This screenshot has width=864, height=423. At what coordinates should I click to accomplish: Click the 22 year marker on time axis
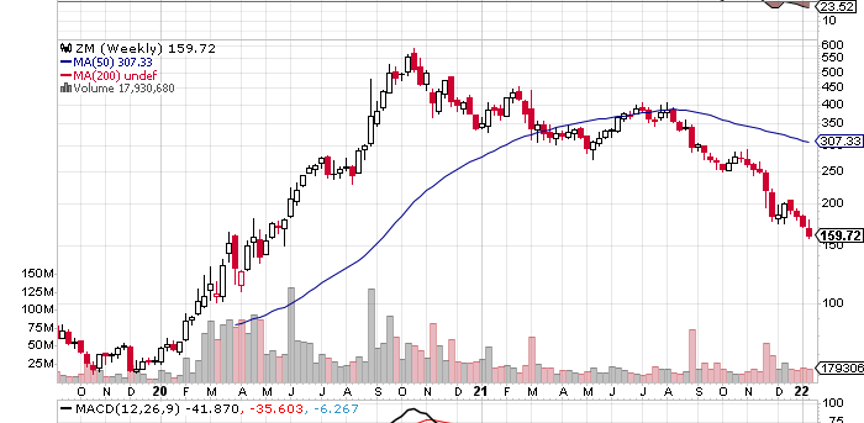[x=802, y=390]
